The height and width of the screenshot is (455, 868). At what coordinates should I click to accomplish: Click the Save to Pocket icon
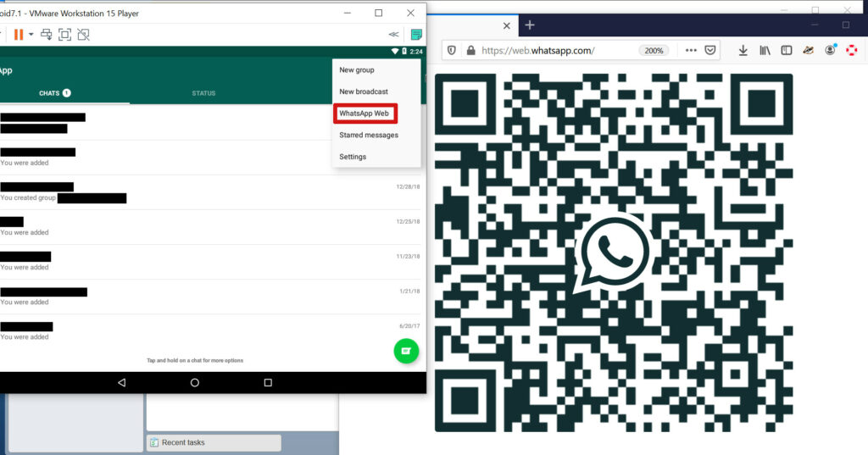(710, 50)
